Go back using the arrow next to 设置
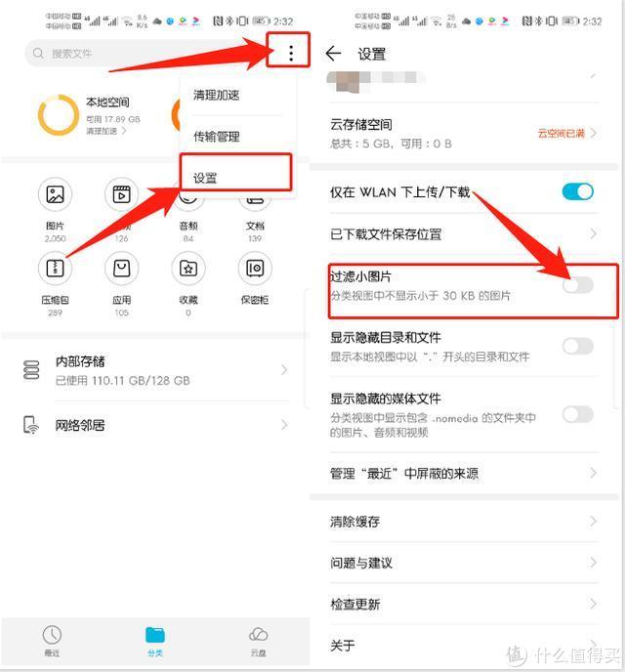 (x=333, y=54)
